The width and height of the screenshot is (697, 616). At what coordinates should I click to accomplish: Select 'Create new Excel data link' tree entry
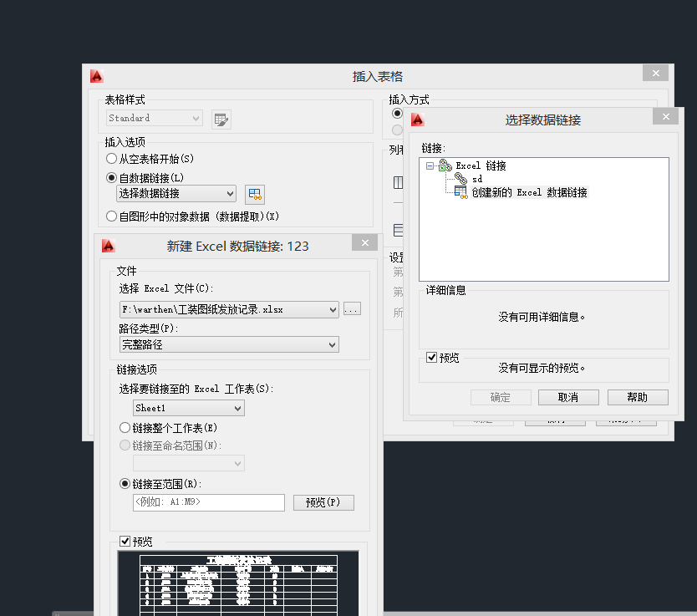(x=529, y=192)
